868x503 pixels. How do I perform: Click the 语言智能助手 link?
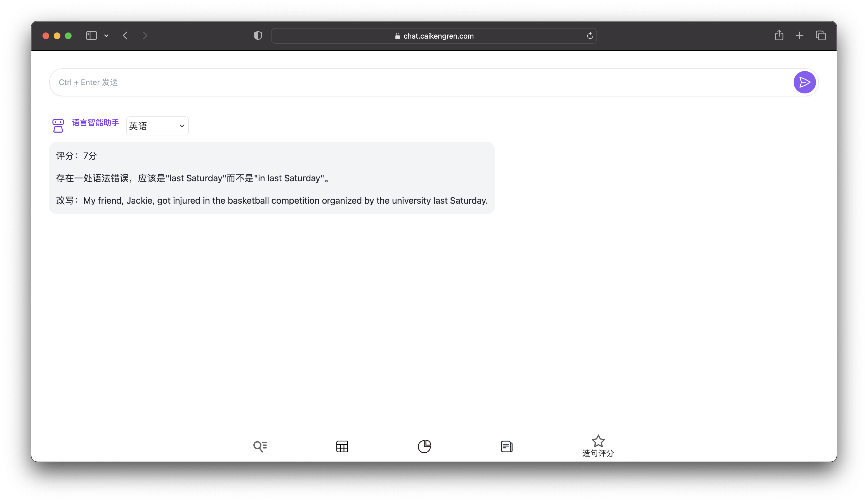click(x=95, y=122)
